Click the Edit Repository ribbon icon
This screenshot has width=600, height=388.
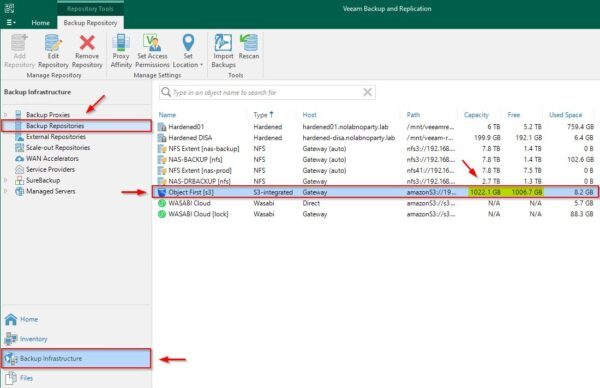53,43
